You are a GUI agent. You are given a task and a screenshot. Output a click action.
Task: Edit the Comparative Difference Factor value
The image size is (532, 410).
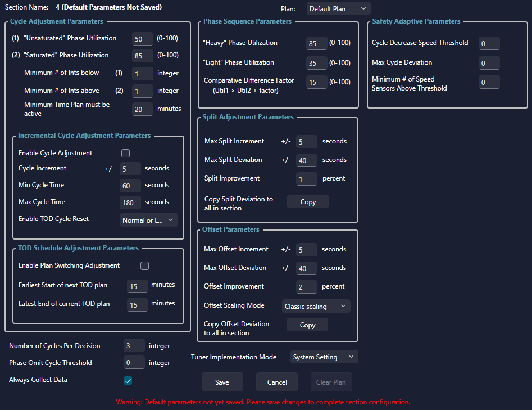[x=317, y=83]
